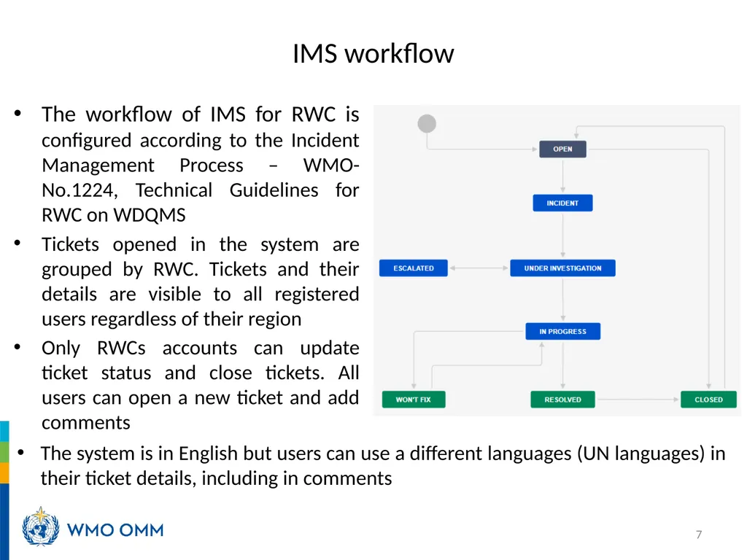Click the WON'T FIX status box
The height and width of the screenshot is (560, 747).
(414, 400)
